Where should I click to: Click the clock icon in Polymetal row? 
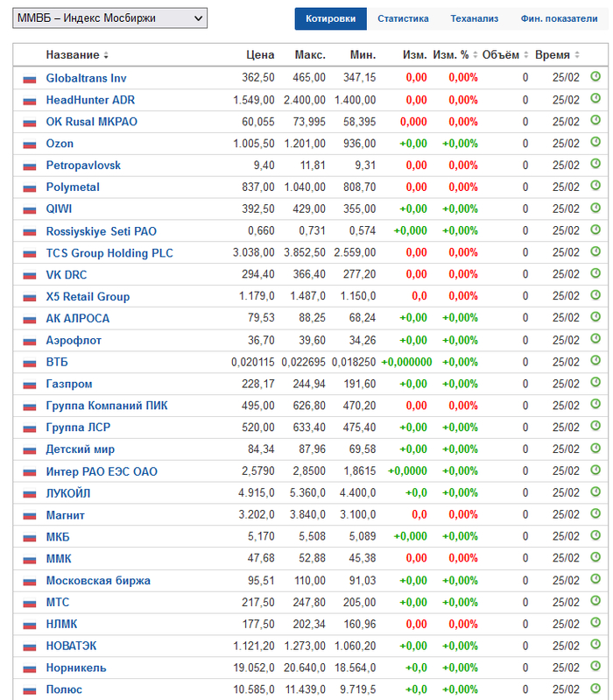[x=595, y=185]
